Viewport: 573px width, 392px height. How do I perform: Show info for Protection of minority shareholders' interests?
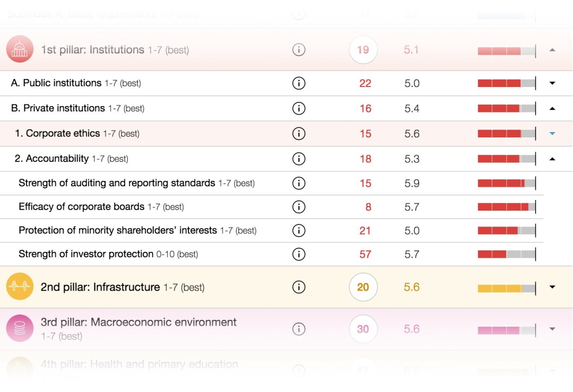pyautogui.click(x=299, y=231)
